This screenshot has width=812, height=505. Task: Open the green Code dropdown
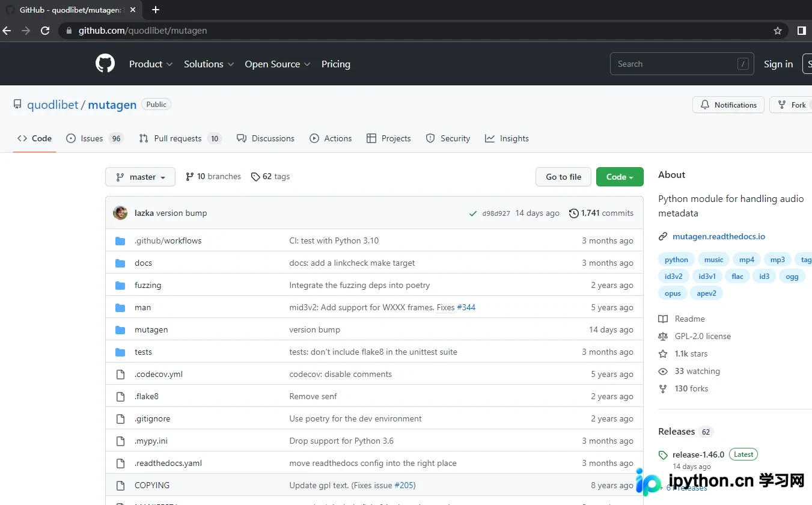point(620,177)
